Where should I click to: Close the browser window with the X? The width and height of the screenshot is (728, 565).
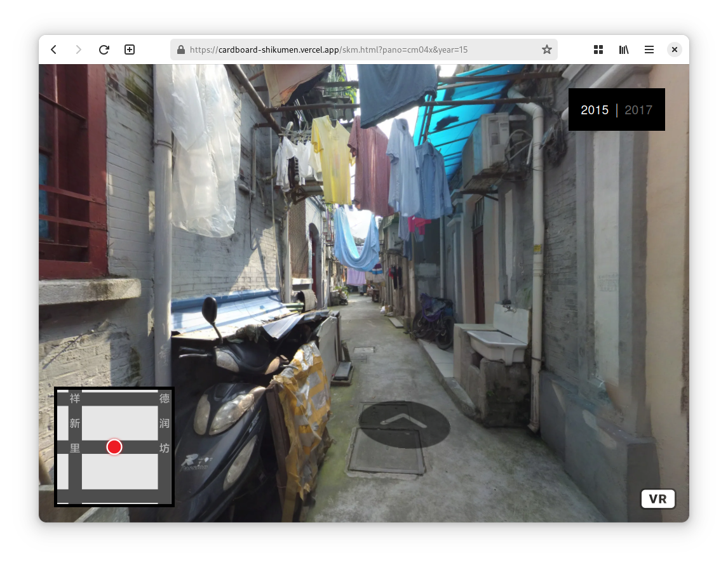675,50
